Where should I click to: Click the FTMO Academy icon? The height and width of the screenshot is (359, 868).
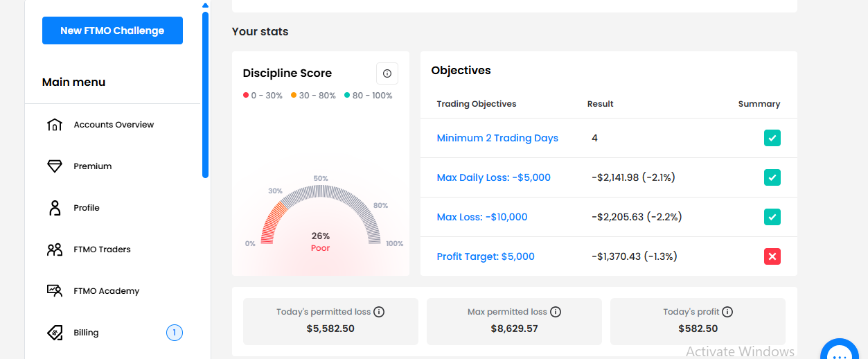tap(55, 291)
